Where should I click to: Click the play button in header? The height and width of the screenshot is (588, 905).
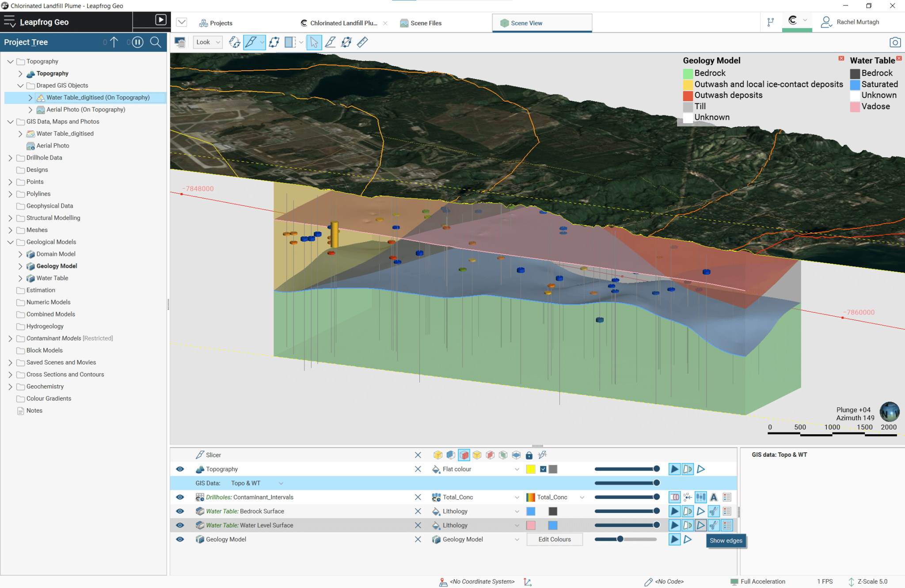(161, 19)
